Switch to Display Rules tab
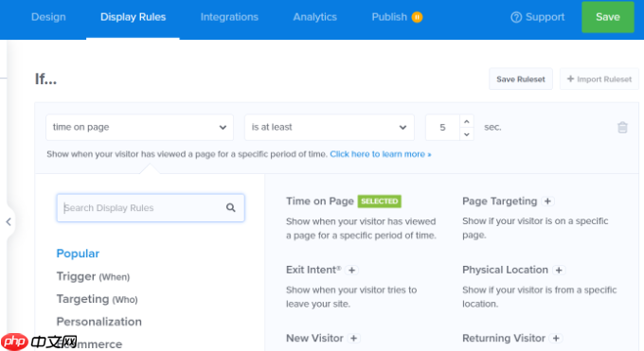Viewport: 644px width, 351px height. tap(134, 17)
